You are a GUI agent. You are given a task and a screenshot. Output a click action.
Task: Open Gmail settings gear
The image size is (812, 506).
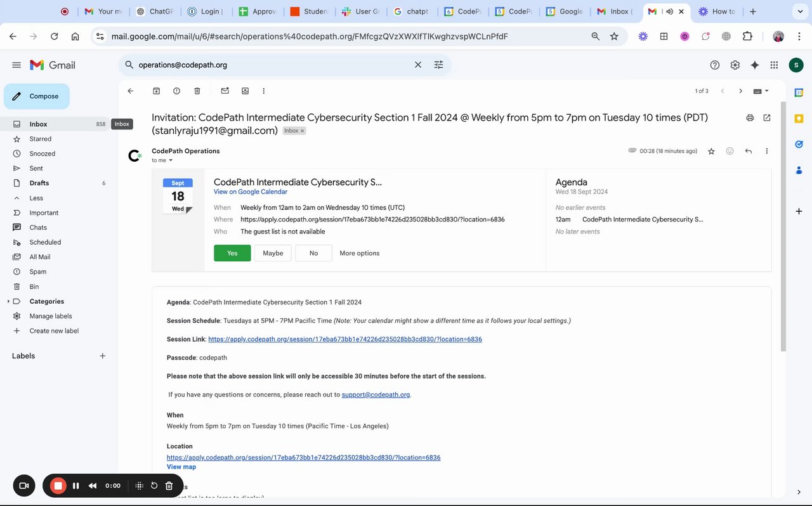tap(735, 65)
